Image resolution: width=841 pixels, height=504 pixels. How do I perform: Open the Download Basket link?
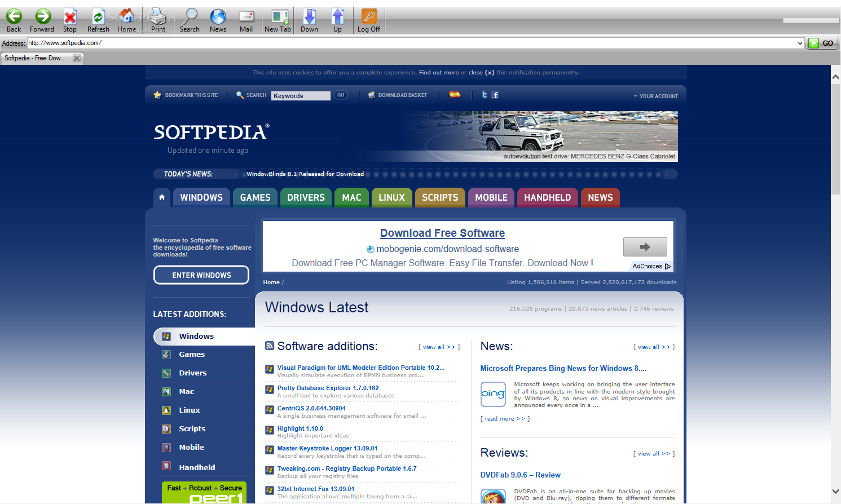(x=398, y=95)
